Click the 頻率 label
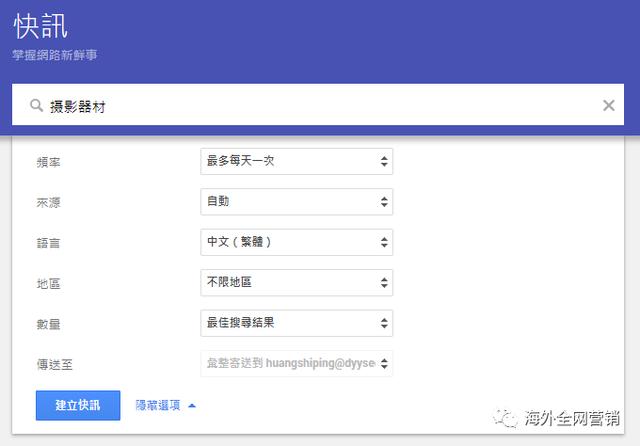 point(49,162)
